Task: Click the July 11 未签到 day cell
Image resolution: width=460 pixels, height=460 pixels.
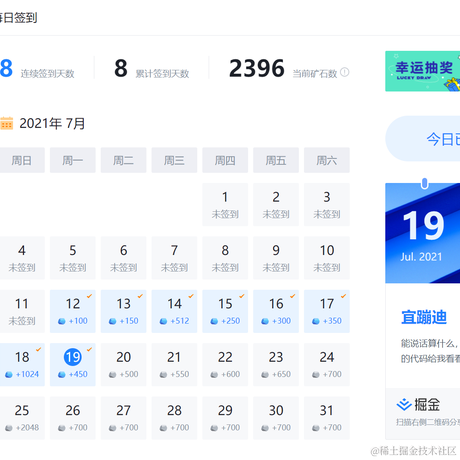Action: tap(22, 311)
